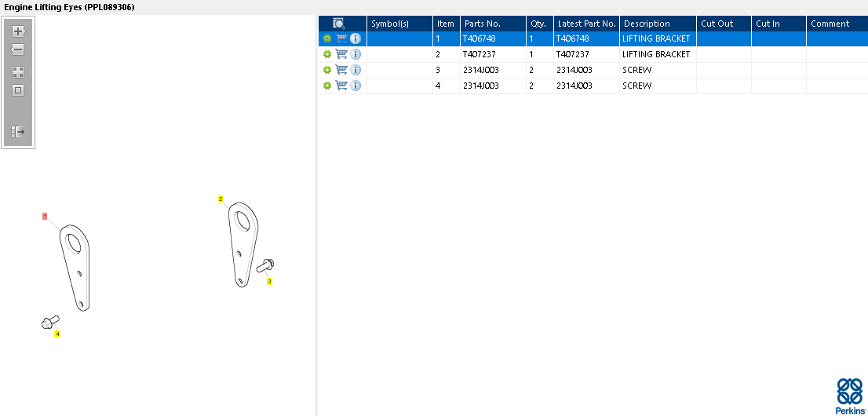This screenshot has height=416, width=868.
Task: Sort by Latest Part No. column header
Action: [x=586, y=24]
